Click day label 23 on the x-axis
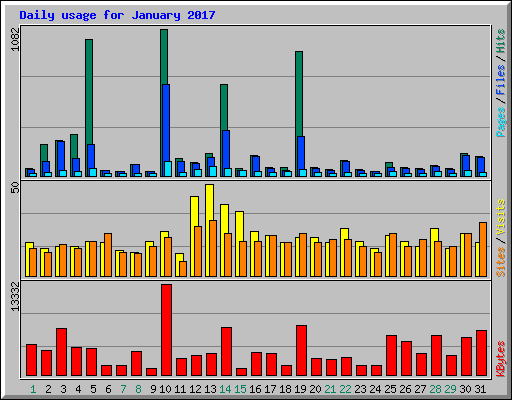Image resolution: width=512 pixels, height=400 pixels. pyautogui.click(x=360, y=389)
